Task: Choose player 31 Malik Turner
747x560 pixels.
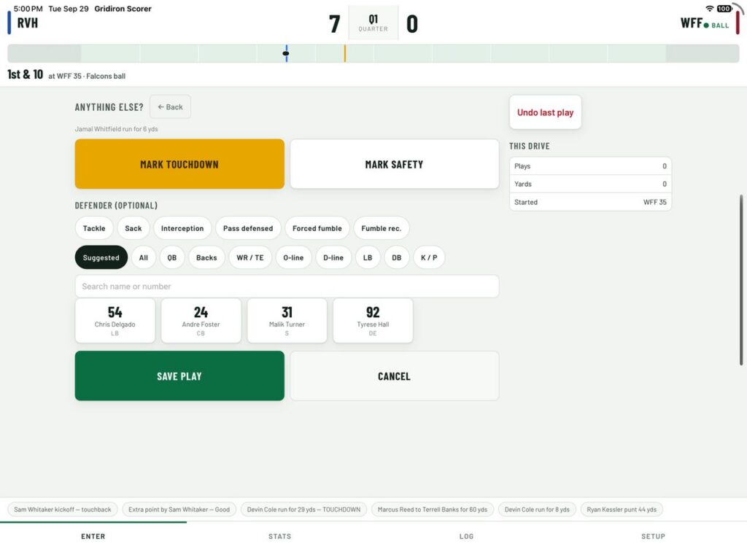Action: tap(287, 321)
